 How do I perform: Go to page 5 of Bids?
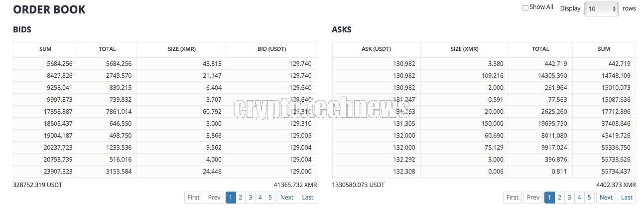coord(270,198)
